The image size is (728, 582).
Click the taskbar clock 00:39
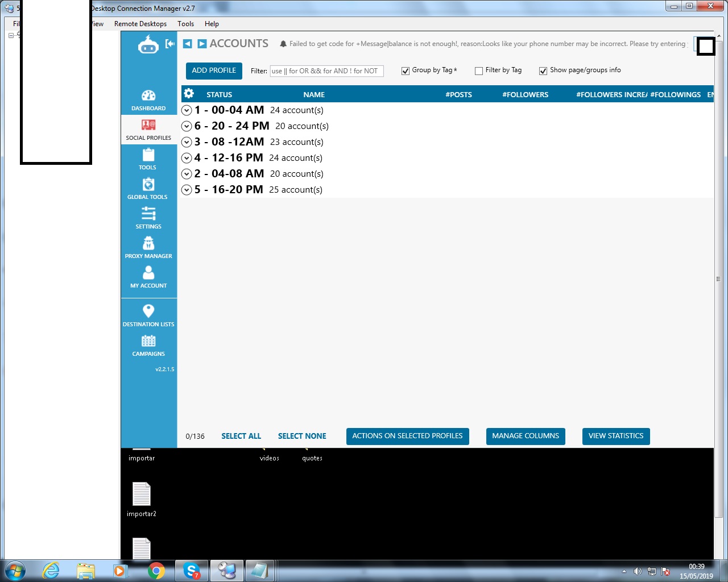tap(696, 567)
